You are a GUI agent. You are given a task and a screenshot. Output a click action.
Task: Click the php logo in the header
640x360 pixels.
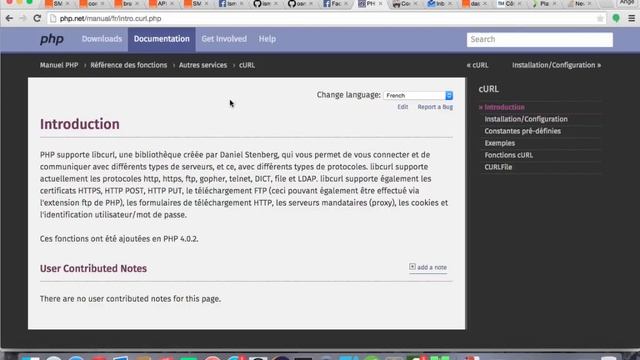click(x=52, y=39)
